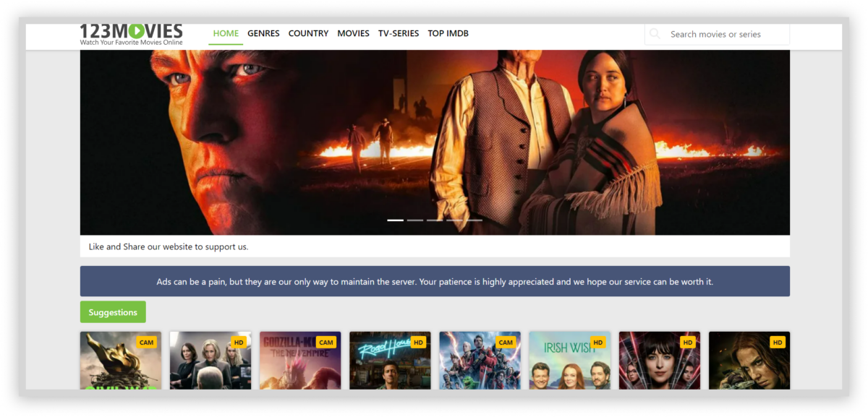Viewport: 868px width, 417px height.
Task: Click the HD badge on Road House poster
Action: 418,342
